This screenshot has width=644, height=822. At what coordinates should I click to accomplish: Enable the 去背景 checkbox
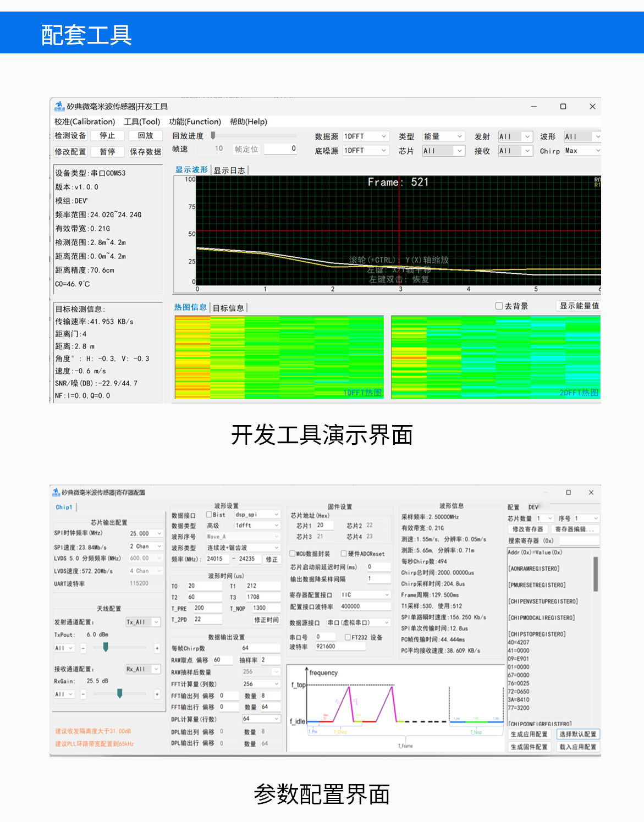click(x=499, y=306)
